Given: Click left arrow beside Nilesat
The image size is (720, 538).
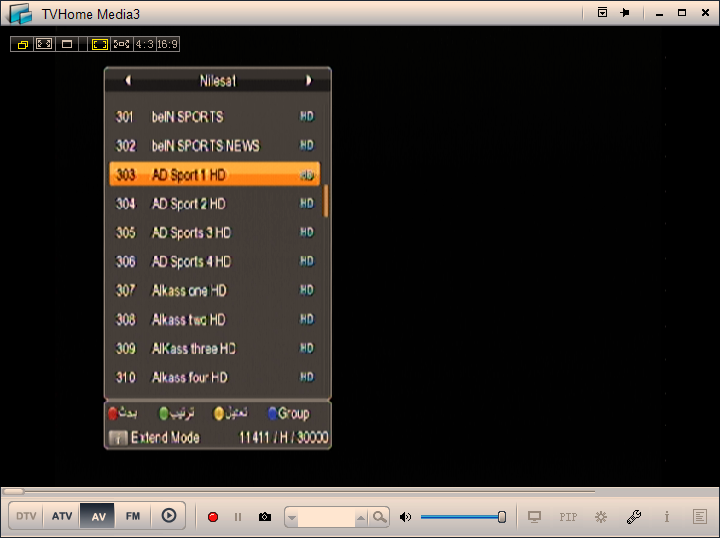Looking at the screenshot, I should (x=128, y=80).
